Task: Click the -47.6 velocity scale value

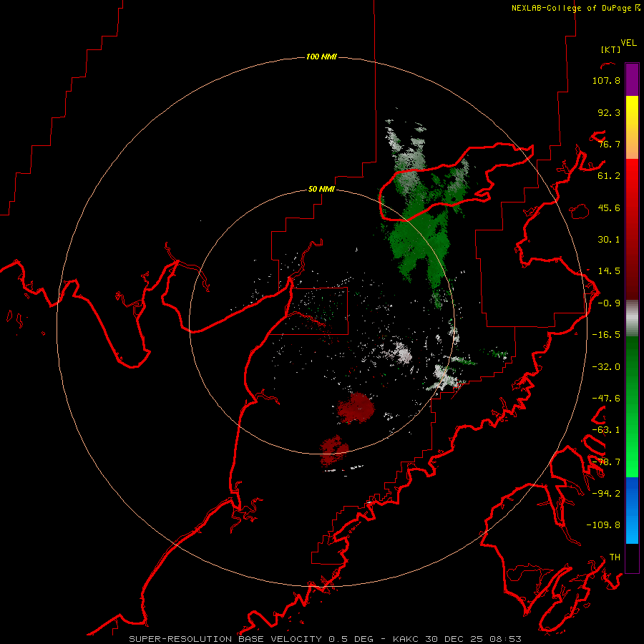Action: pos(606,399)
